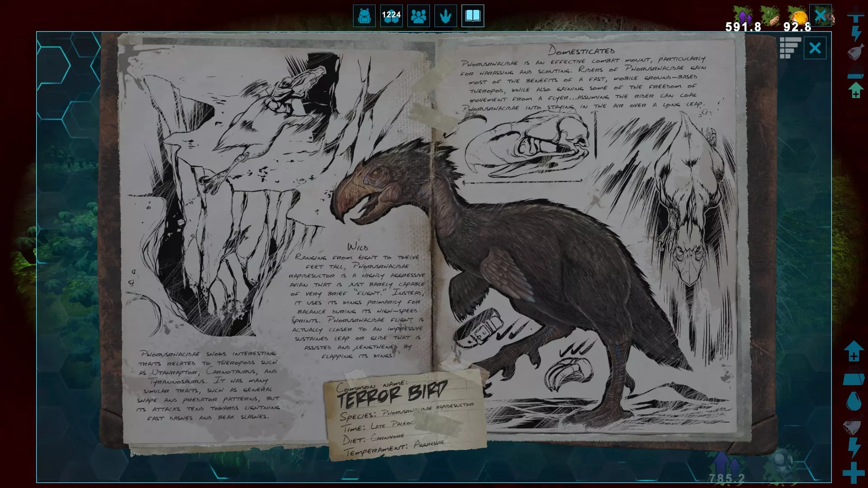Open the tamed creatures footprint icon
This screenshot has width=868, height=488.
pyautogui.click(x=446, y=16)
